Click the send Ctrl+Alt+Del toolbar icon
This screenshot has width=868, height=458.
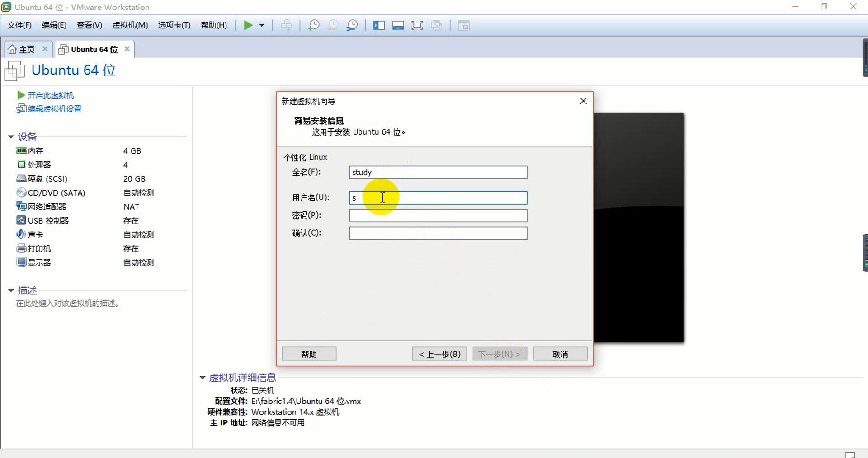[x=286, y=25]
